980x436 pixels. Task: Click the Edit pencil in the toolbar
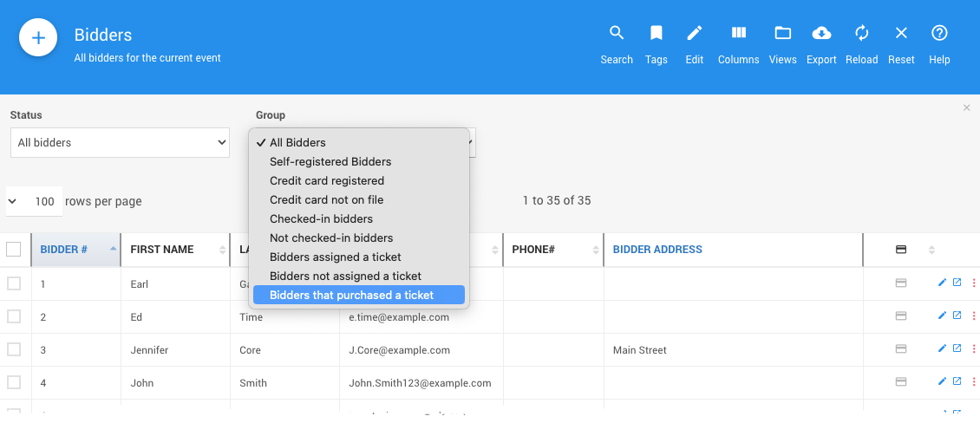pyautogui.click(x=695, y=43)
